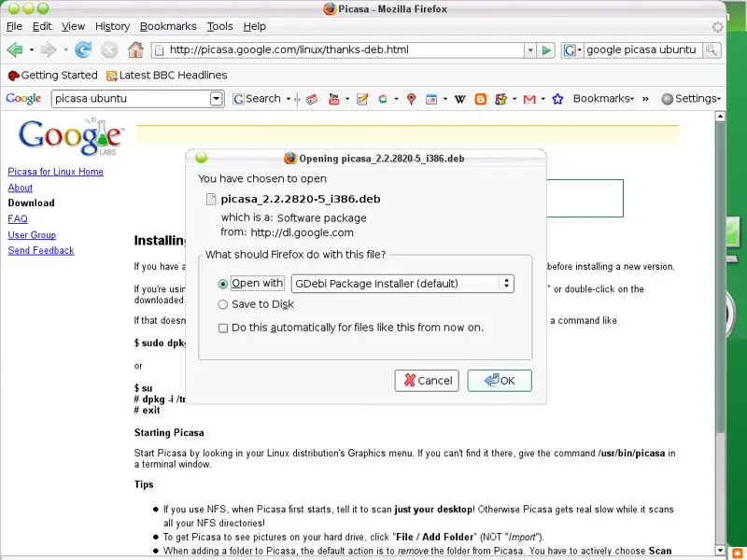Go to the Home page icon
Image resolution: width=747 pixels, height=560 pixels.
[x=135, y=49]
